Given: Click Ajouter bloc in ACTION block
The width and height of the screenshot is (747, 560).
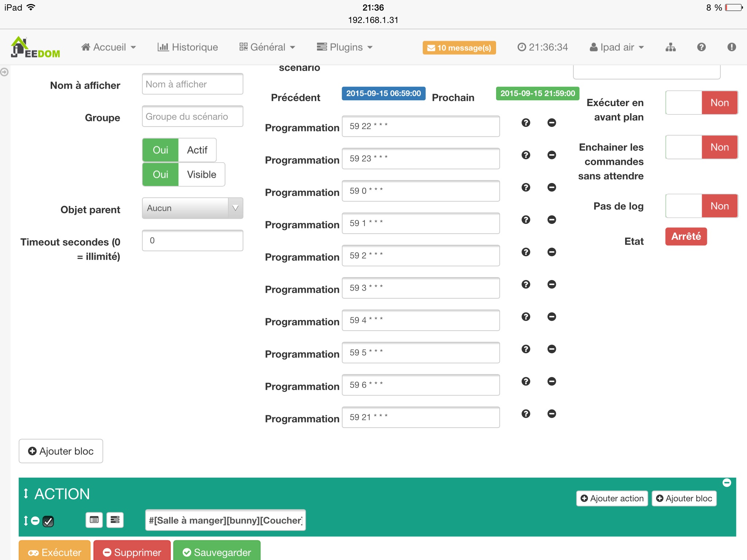Looking at the screenshot, I should [x=684, y=499].
